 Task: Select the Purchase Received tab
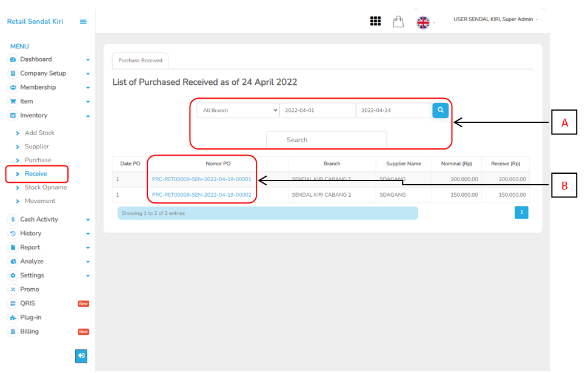click(x=140, y=61)
